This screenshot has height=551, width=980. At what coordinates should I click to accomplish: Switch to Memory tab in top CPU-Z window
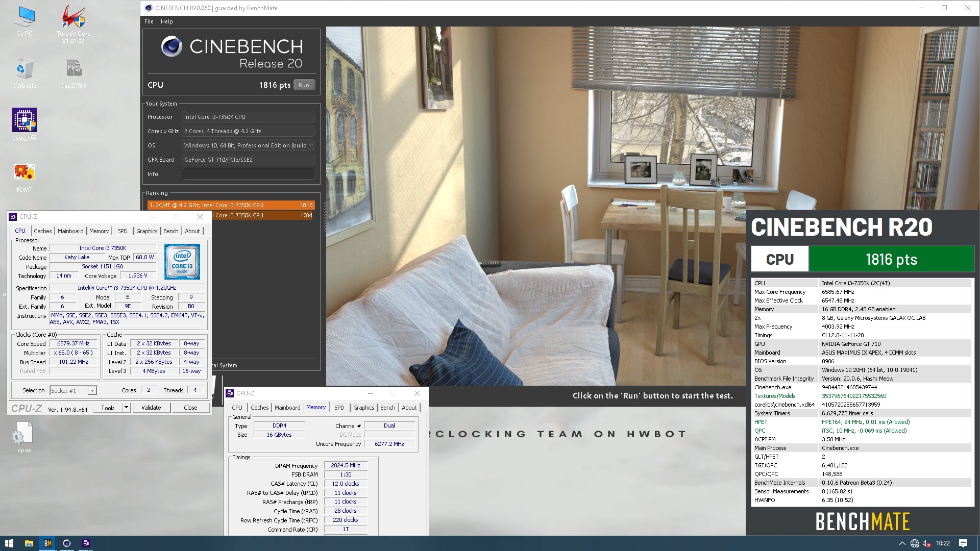[99, 231]
